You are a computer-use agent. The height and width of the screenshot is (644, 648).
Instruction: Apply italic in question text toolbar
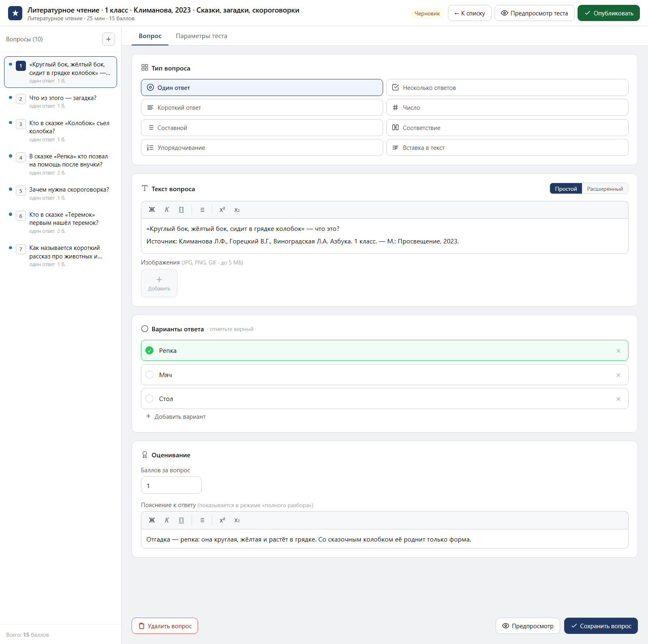pyautogui.click(x=167, y=210)
